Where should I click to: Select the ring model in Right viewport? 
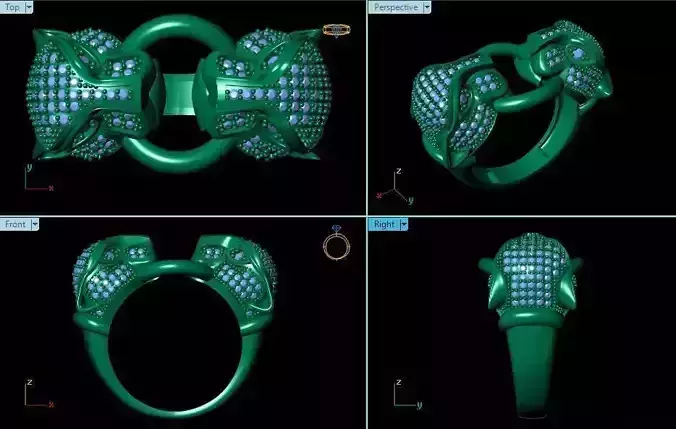pyautogui.click(x=531, y=326)
